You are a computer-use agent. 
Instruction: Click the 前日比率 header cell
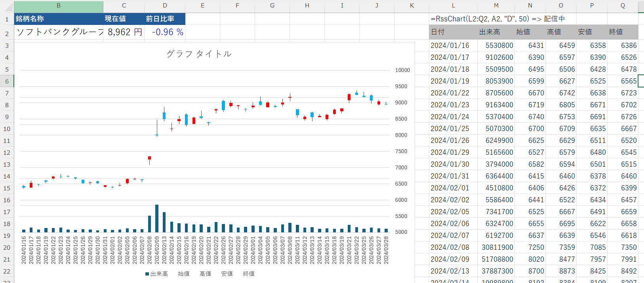[x=165, y=19]
